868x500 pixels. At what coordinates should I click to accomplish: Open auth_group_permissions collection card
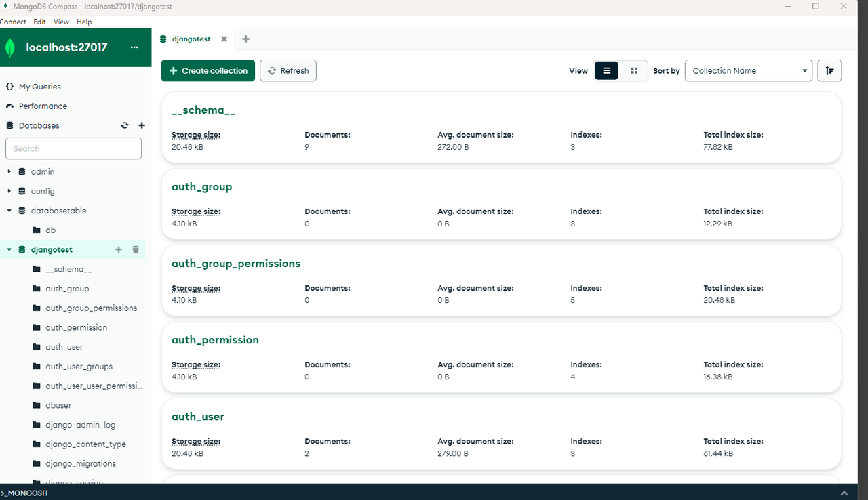(x=501, y=280)
